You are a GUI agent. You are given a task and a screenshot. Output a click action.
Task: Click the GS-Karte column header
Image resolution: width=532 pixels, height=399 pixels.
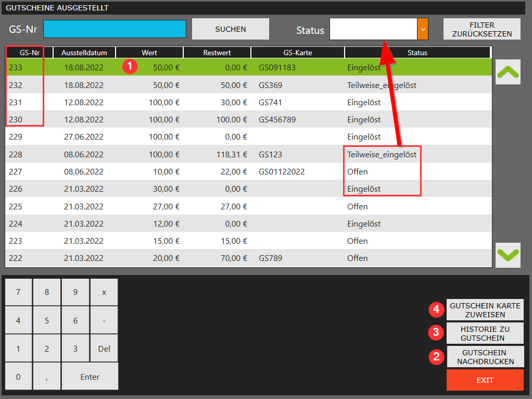click(x=298, y=53)
